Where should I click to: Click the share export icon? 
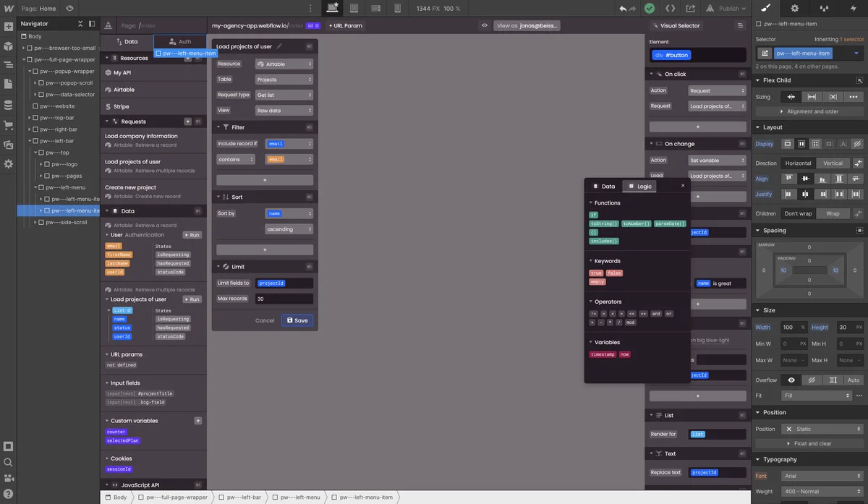tap(691, 9)
